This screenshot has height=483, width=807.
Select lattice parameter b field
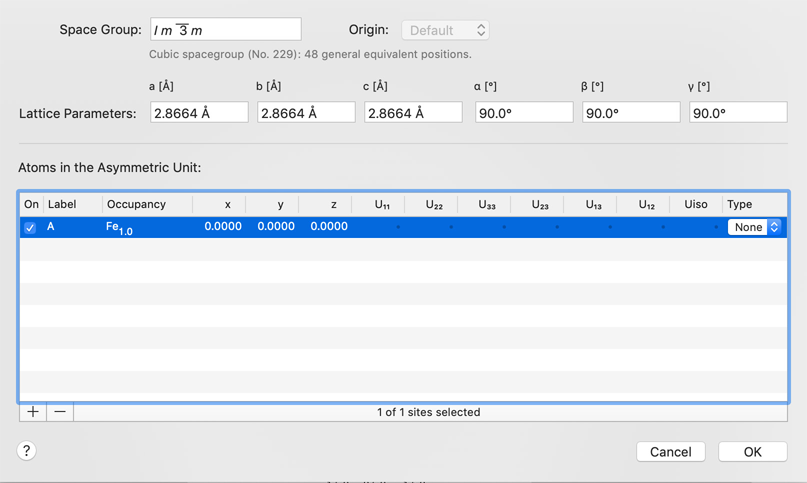pyautogui.click(x=306, y=113)
